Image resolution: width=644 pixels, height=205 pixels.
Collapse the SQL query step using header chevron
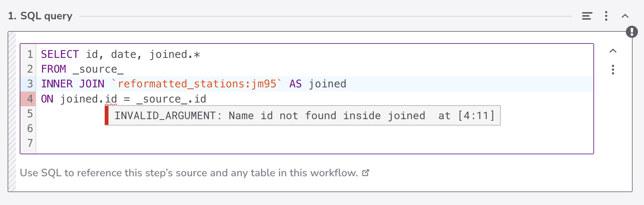coord(625,16)
